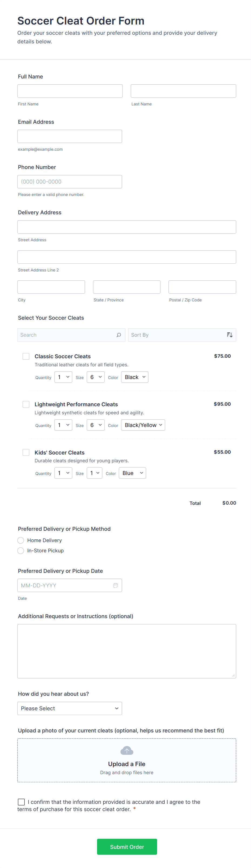The width and height of the screenshot is (251, 868).
Task: Open Size dropdown for Kids' Soccer Cleats
Action: point(94,473)
